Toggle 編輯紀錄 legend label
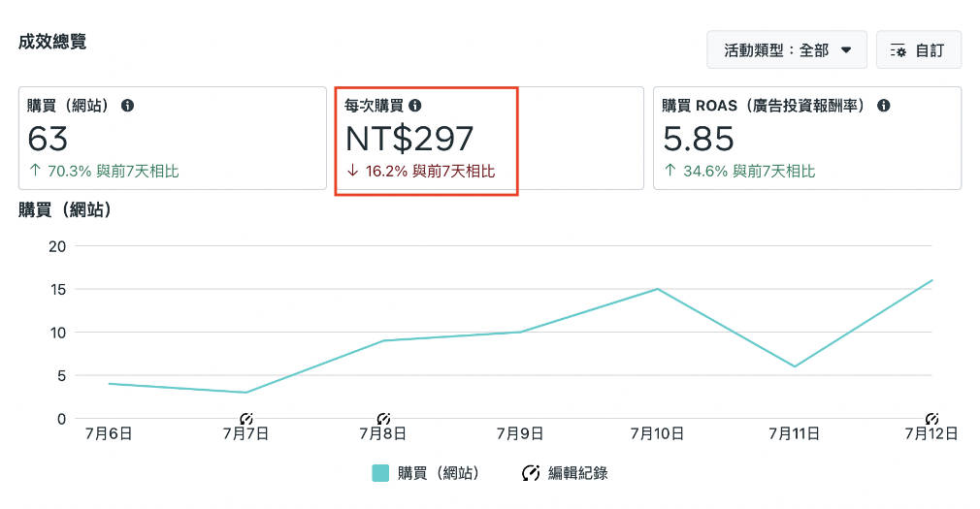Image resolution: width=980 pixels, height=509 pixels. pyautogui.click(x=577, y=473)
